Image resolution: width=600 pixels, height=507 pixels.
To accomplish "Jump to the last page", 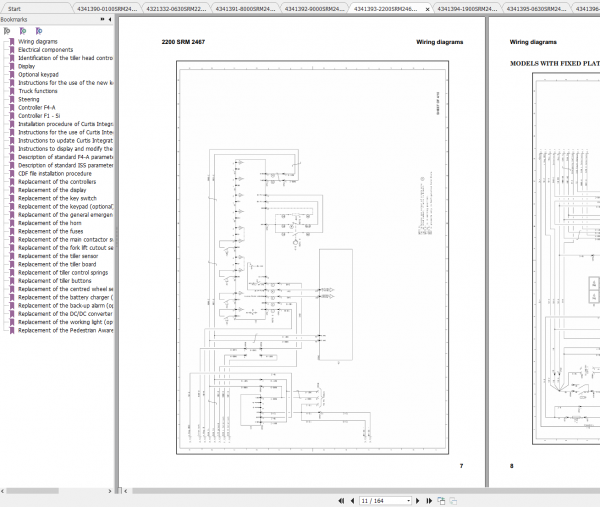I will click(429, 500).
